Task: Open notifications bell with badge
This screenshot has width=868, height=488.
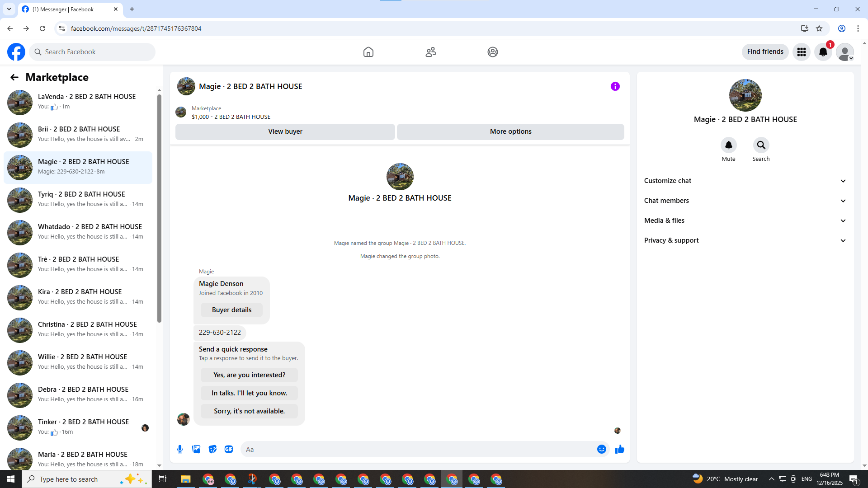Action: coord(823,52)
